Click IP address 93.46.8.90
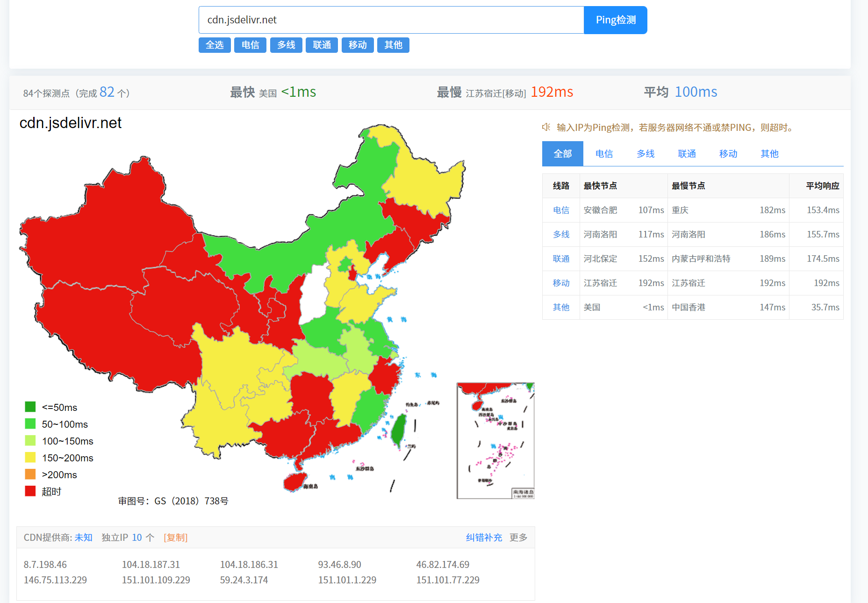This screenshot has height=603, width=868. pos(340,565)
